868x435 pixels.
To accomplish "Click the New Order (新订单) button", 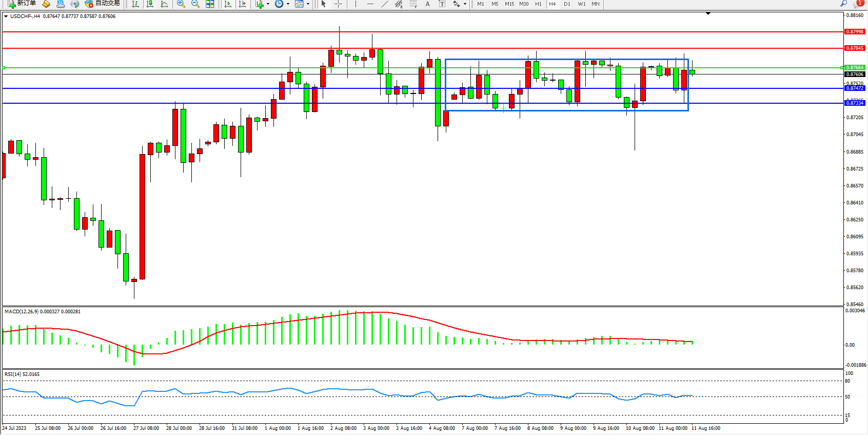I will pos(22,4).
